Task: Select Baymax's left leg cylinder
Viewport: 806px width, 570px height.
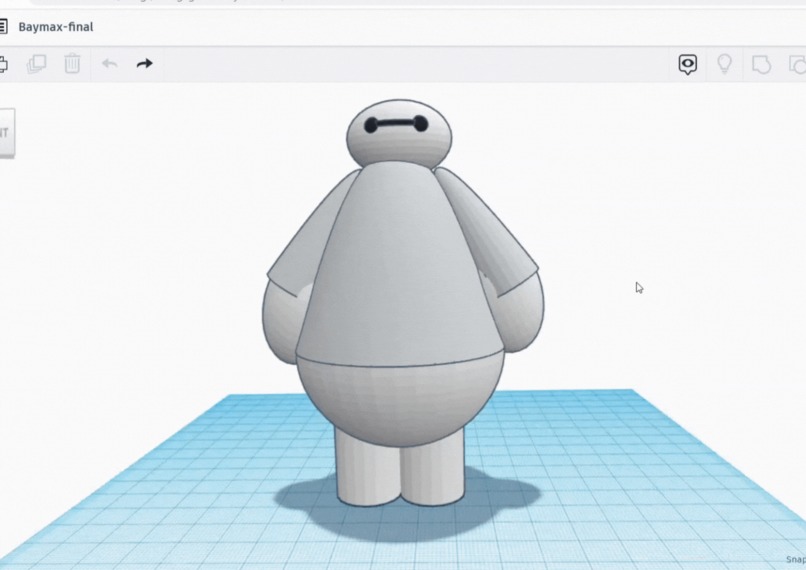Action: click(x=366, y=473)
